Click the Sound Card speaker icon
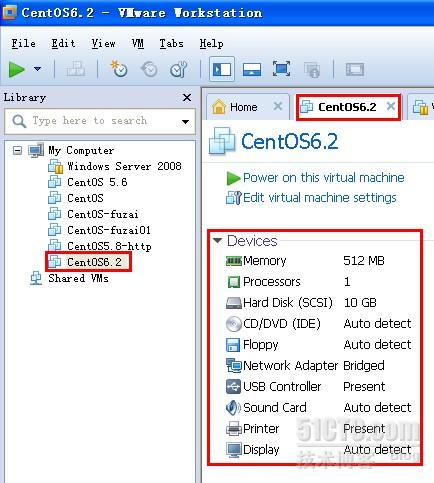This screenshot has width=434, height=483. click(x=233, y=408)
